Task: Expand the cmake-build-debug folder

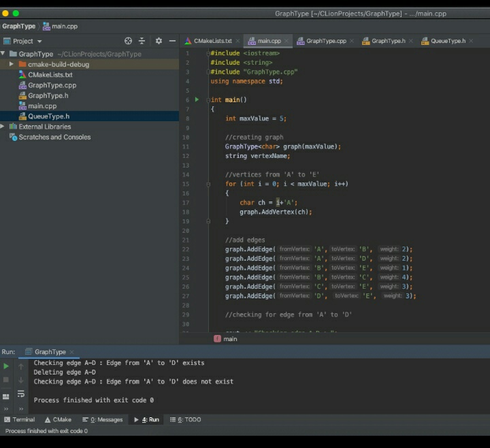Action: 12,65
